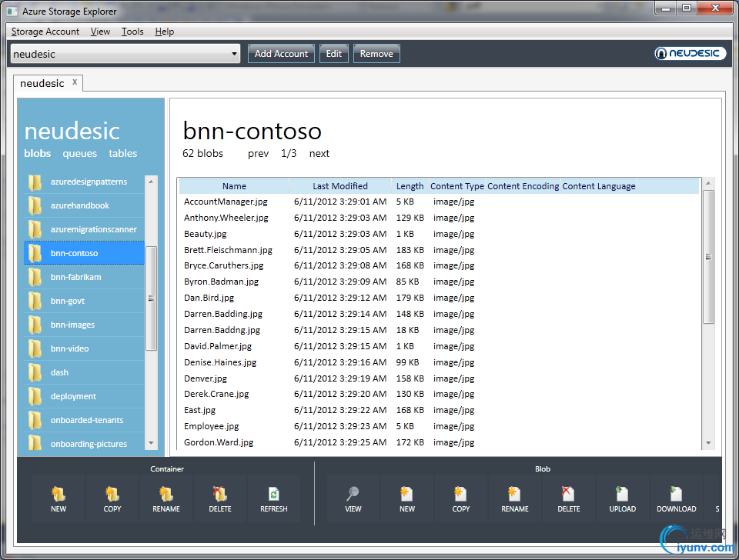Close the neudesic tab
Viewport: 739px width, 560px height.
[75, 82]
